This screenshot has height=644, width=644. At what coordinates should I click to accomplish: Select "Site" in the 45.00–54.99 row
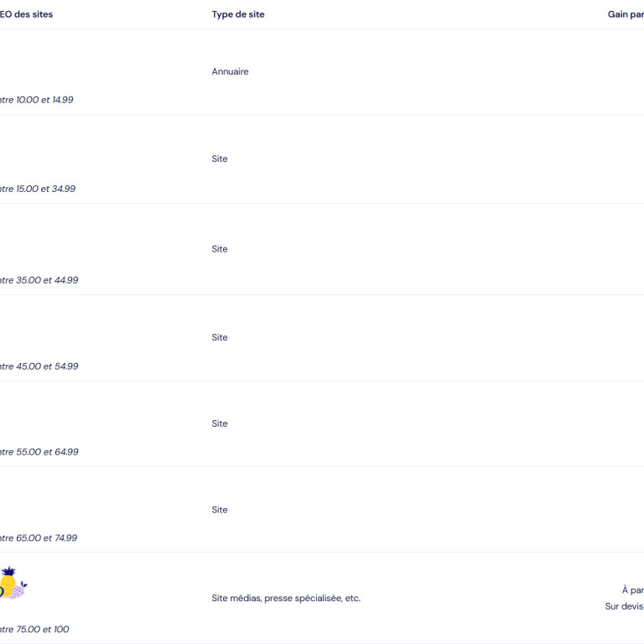click(220, 338)
